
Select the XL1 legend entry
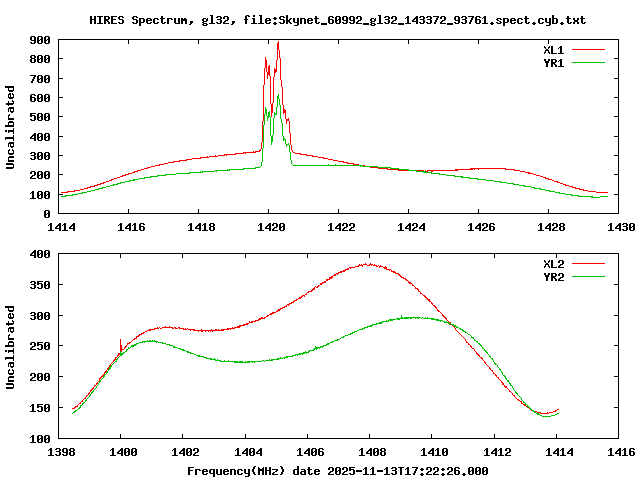click(x=553, y=50)
